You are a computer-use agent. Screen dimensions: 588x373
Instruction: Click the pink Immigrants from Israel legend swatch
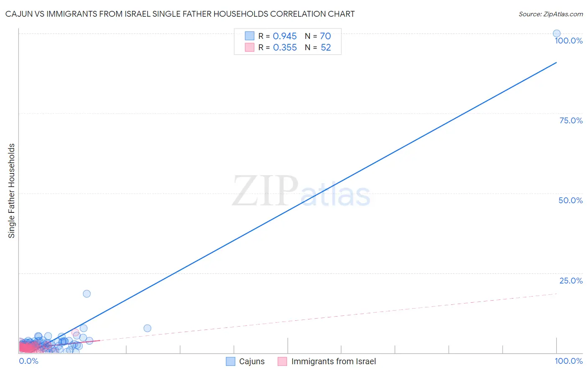point(282,361)
